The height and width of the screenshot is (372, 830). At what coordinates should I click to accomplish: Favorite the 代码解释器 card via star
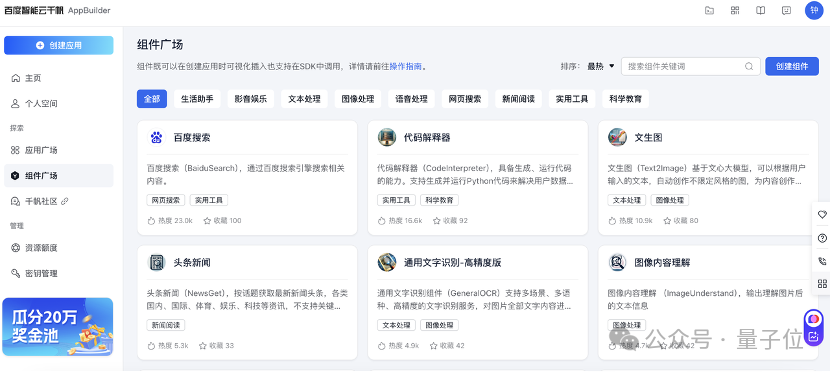pyautogui.click(x=437, y=221)
